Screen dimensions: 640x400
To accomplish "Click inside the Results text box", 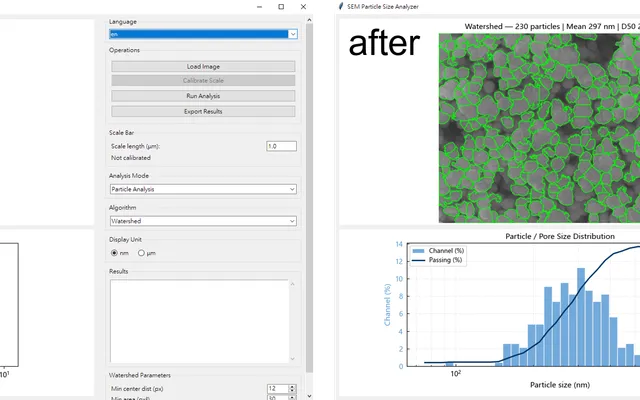I will (x=199, y=321).
